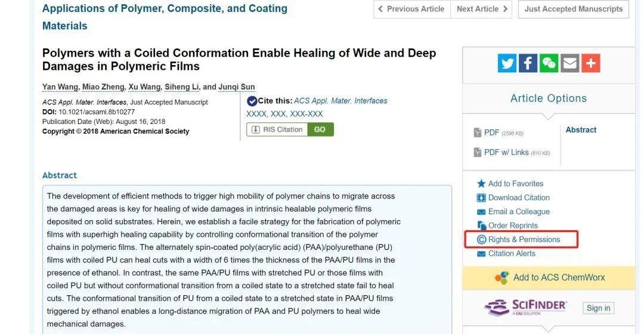Open Just Accepted Manuscripts tab

(574, 9)
